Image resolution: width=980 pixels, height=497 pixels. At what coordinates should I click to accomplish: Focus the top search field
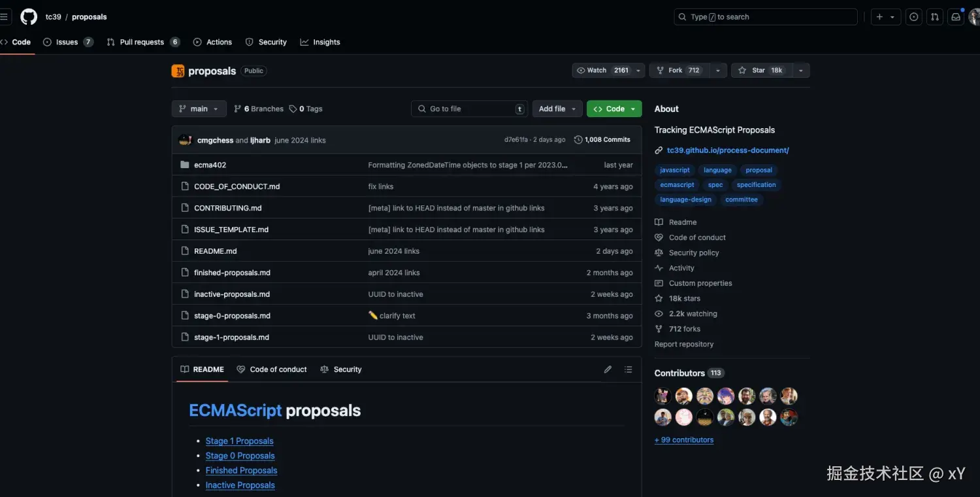click(x=766, y=17)
